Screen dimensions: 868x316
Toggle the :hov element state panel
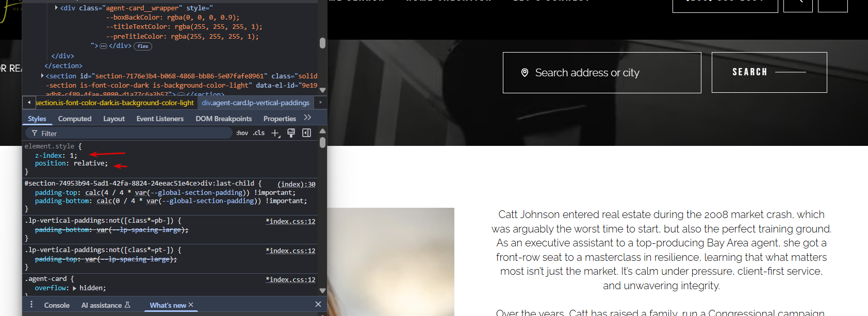pyautogui.click(x=242, y=133)
